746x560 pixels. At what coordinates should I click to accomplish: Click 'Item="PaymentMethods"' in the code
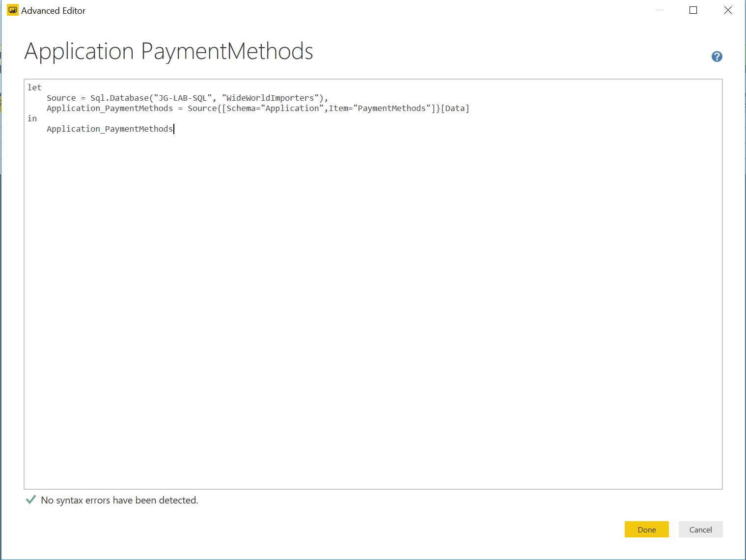tap(380, 108)
